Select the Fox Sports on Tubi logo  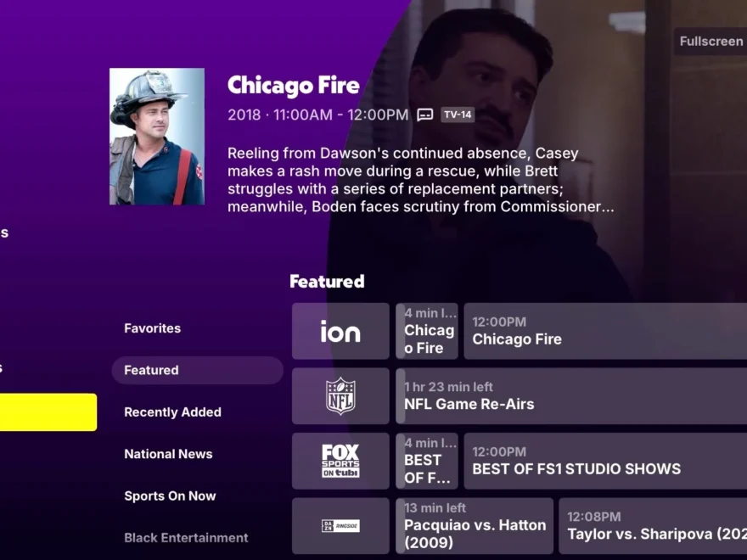tap(340, 461)
